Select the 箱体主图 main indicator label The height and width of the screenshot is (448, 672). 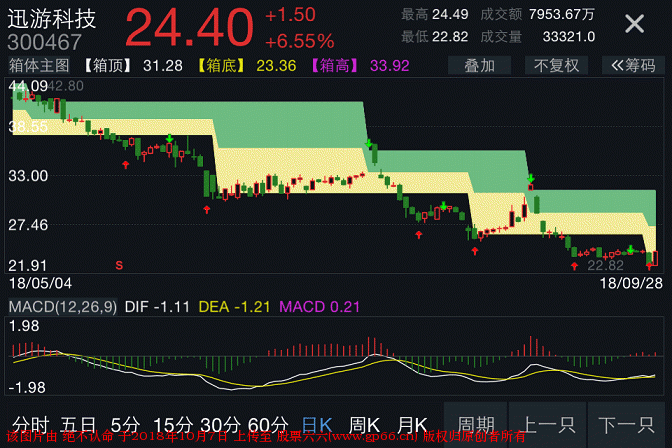pos(39,66)
